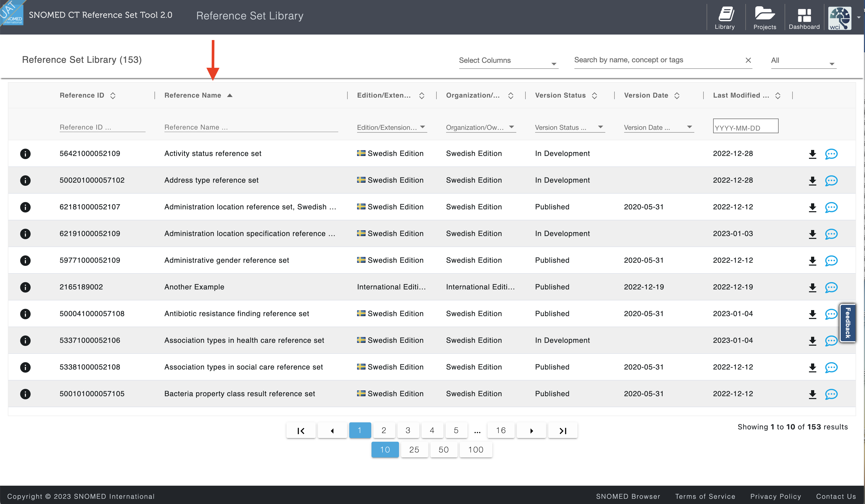Show info for Another Example row
The height and width of the screenshot is (504, 865).
(x=25, y=287)
